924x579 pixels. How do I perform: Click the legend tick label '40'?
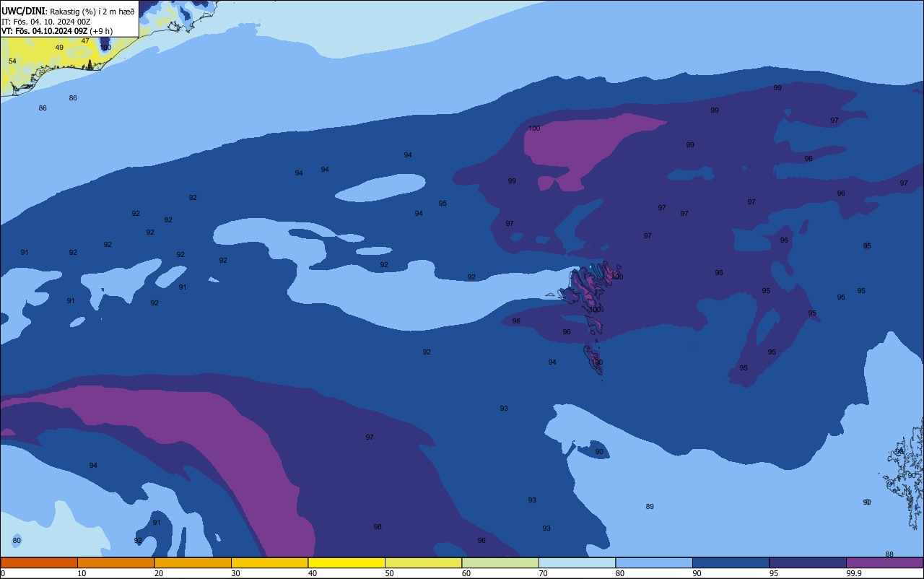click(313, 573)
